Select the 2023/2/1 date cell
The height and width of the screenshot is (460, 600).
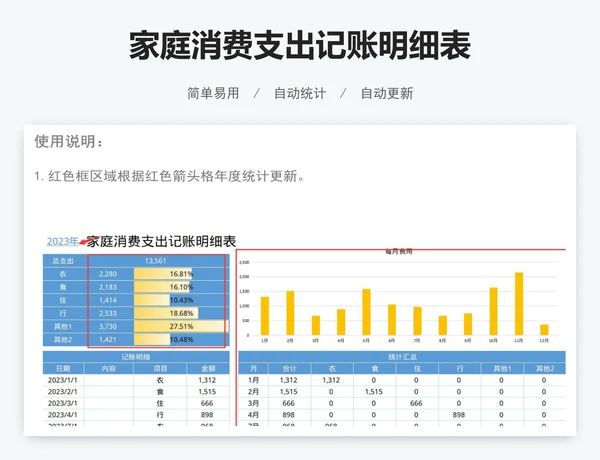tap(63, 391)
